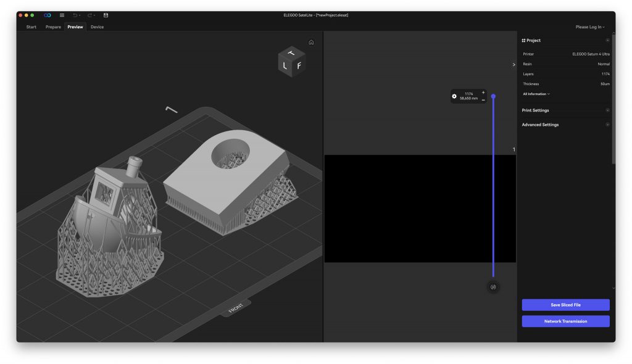The height and width of the screenshot is (364, 632).
Task: Switch to the Prepare tab
Action: [53, 27]
